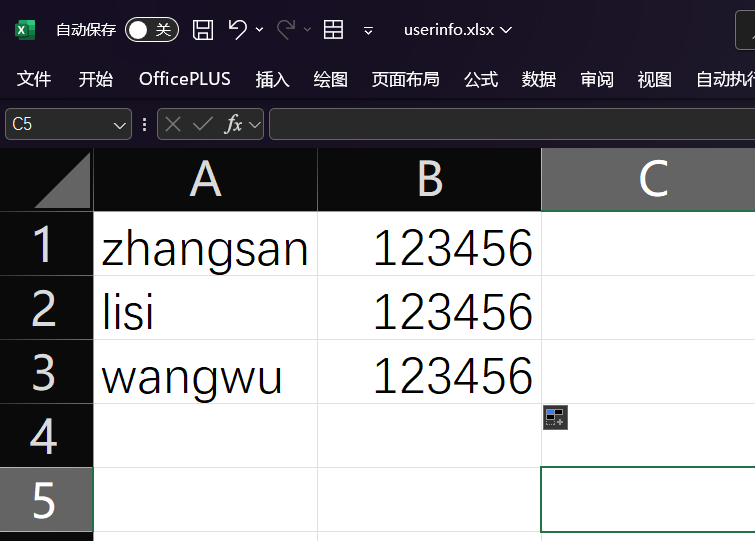Switch to the 审阅 tab
This screenshot has width=755, height=541.
[x=597, y=79]
